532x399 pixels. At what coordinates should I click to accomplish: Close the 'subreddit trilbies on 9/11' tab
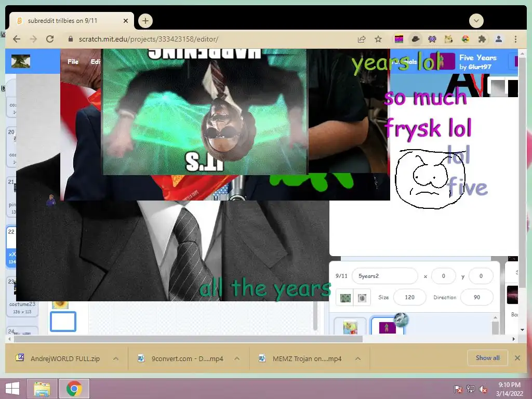pyautogui.click(x=126, y=21)
